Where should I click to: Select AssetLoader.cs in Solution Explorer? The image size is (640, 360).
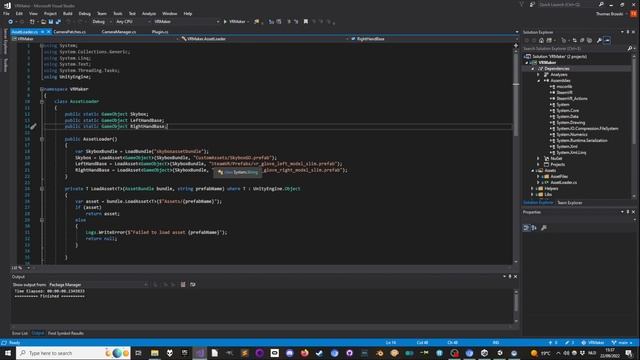563,182
